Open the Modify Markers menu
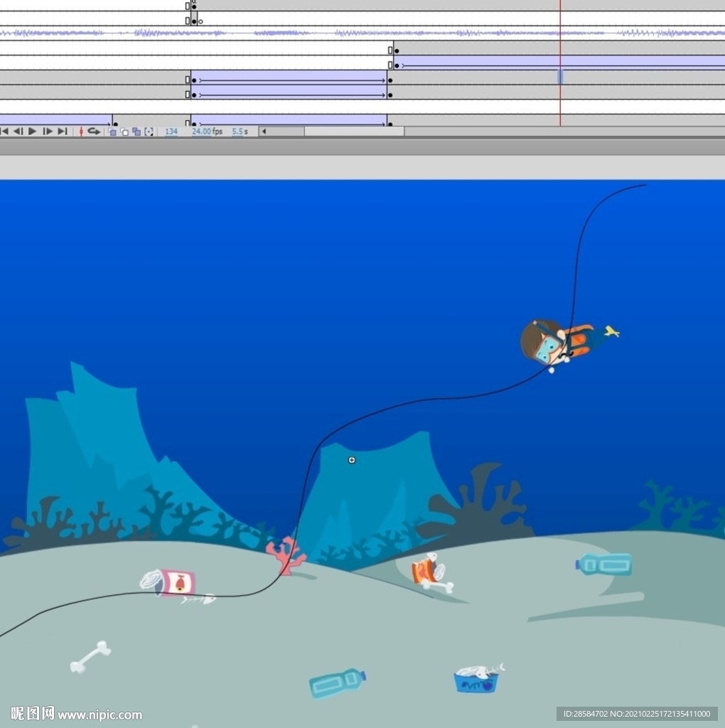Screen dimensions: 725x728 tap(149, 132)
